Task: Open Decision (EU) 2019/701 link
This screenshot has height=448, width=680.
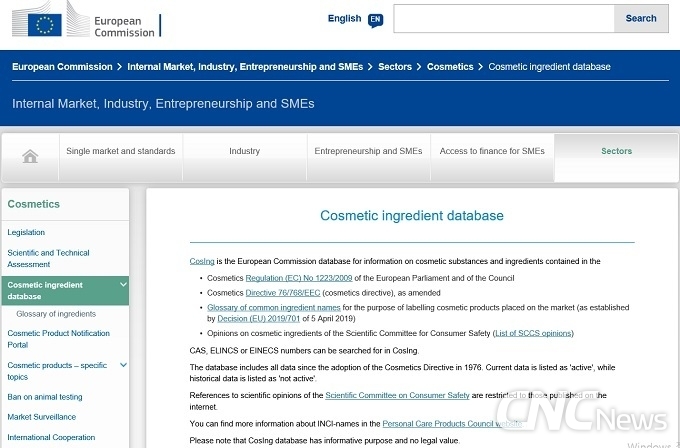Action: [258, 319]
